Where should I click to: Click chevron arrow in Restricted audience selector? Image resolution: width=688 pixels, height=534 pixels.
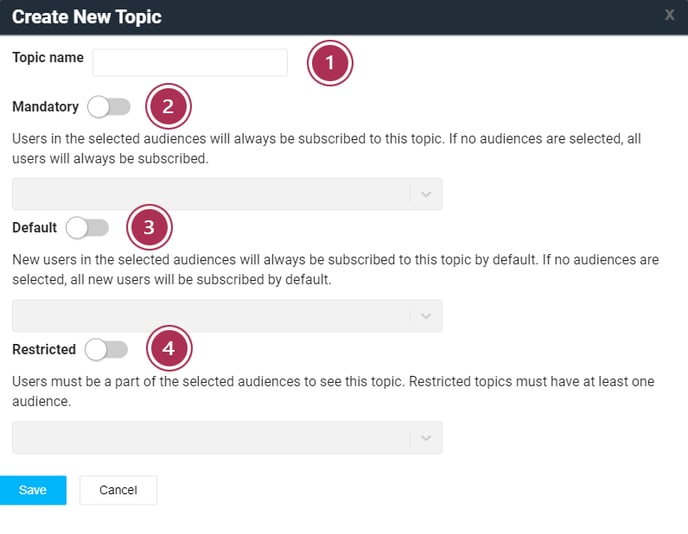coord(426,438)
